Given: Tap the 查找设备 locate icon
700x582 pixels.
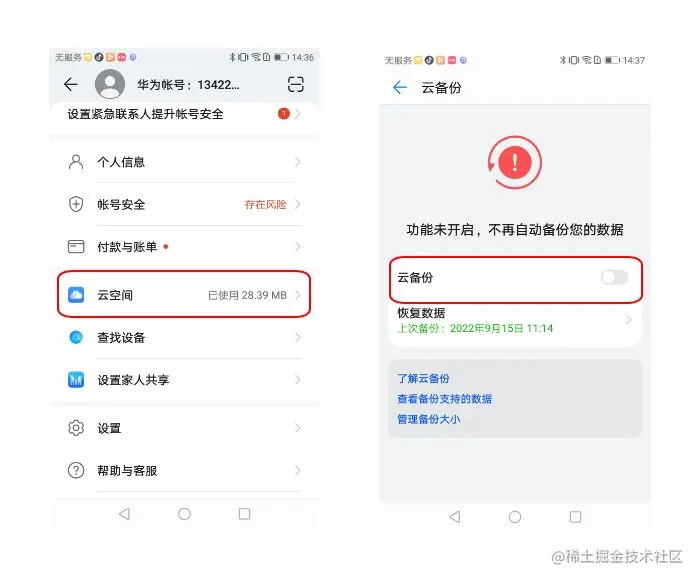Looking at the screenshot, I should (x=76, y=337).
